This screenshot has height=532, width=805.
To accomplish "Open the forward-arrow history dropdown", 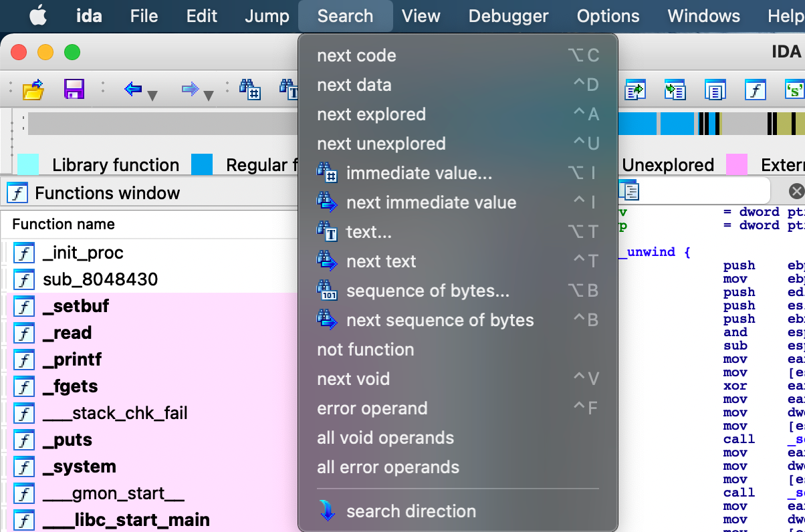I will (x=208, y=96).
